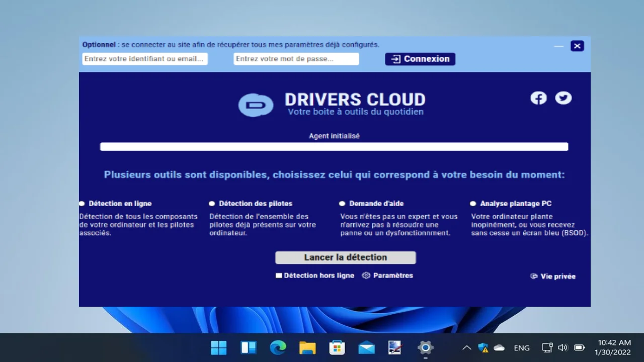
Task: Click the Agent initialisé progress bar
Action: point(334,147)
